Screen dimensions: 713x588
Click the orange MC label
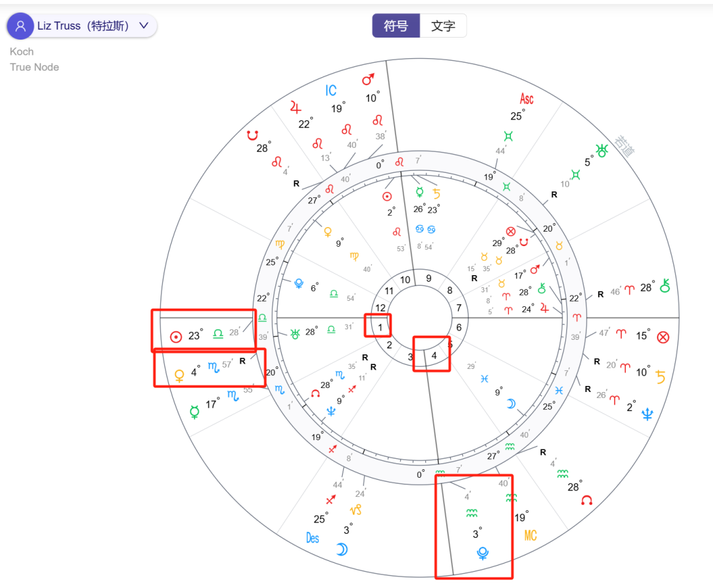tap(530, 535)
